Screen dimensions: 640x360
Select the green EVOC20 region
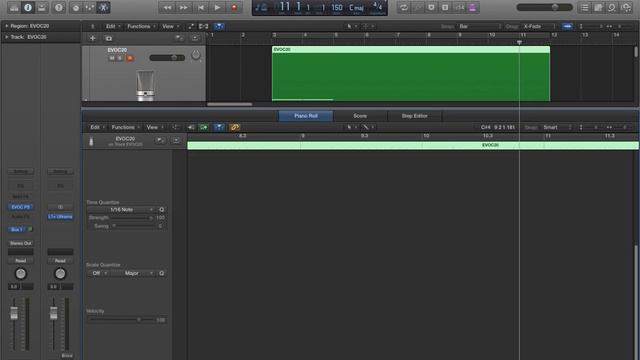tap(411, 74)
